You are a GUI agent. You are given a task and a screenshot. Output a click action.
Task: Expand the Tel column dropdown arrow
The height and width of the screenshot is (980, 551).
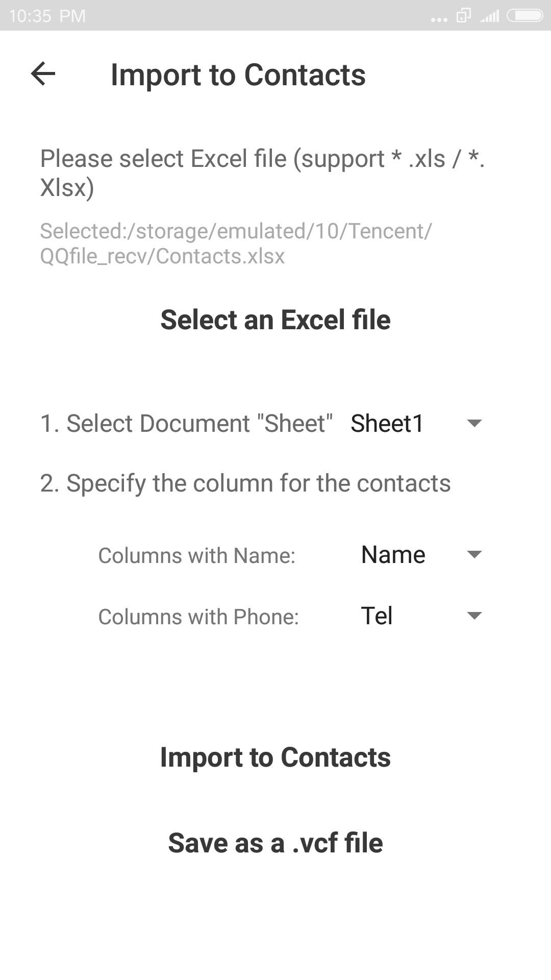[474, 616]
